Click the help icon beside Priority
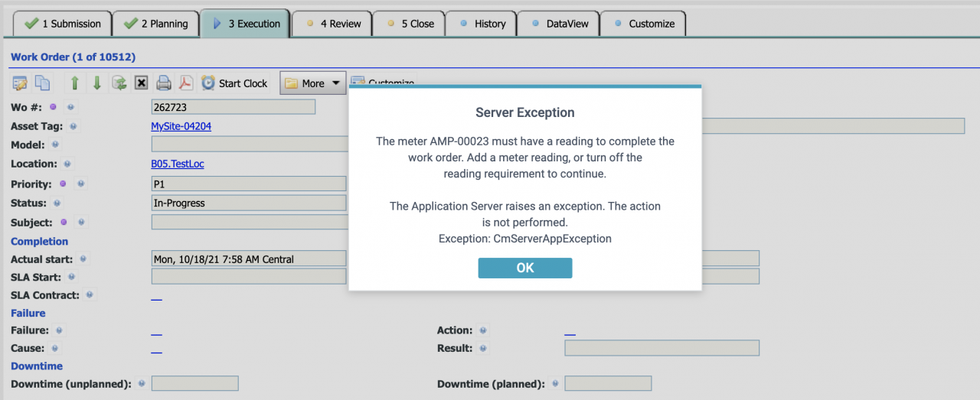This screenshot has width=980, height=400. click(x=80, y=184)
